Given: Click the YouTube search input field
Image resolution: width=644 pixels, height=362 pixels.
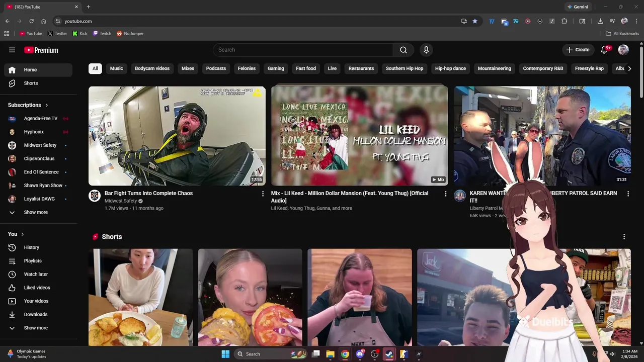Looking at the screenshot, I should click(303, 50).
